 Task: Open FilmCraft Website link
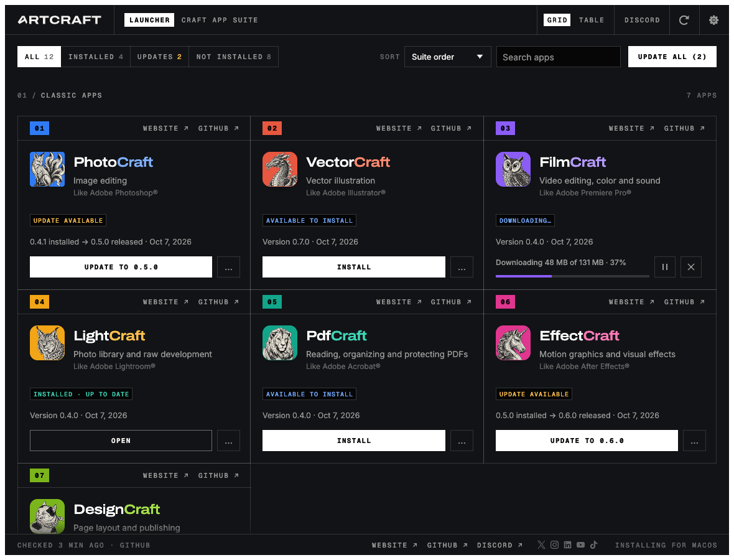pos(631,128)
